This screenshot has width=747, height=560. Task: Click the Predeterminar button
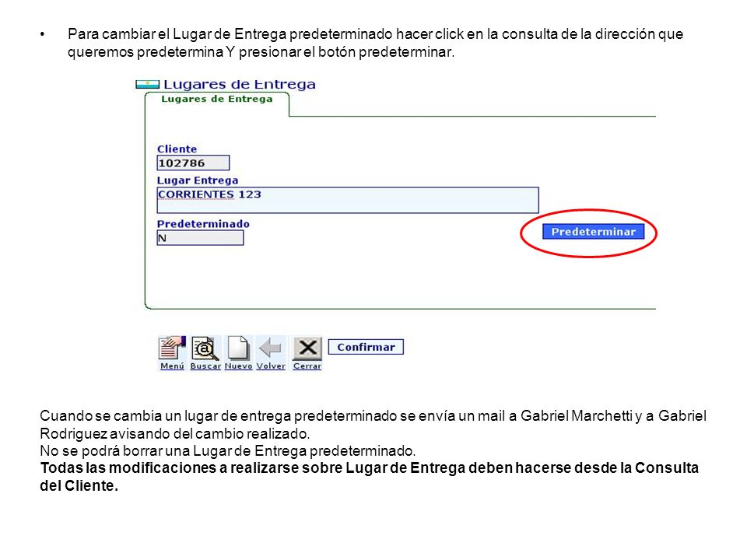point(593,232)
